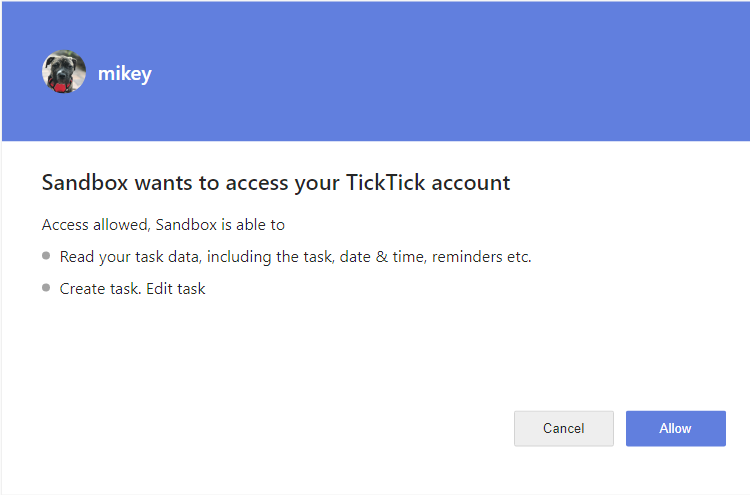Click the Create task permission text
Viewport: 750px width, 495px height.
tap(100, 289)
